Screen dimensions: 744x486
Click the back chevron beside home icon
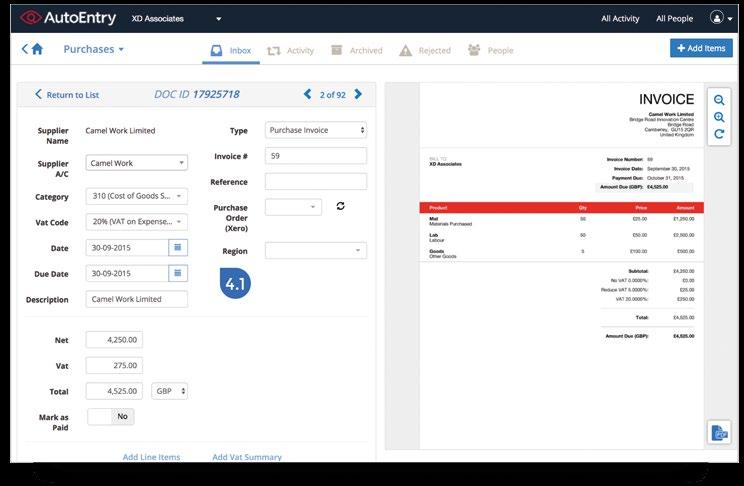(25, 48)
